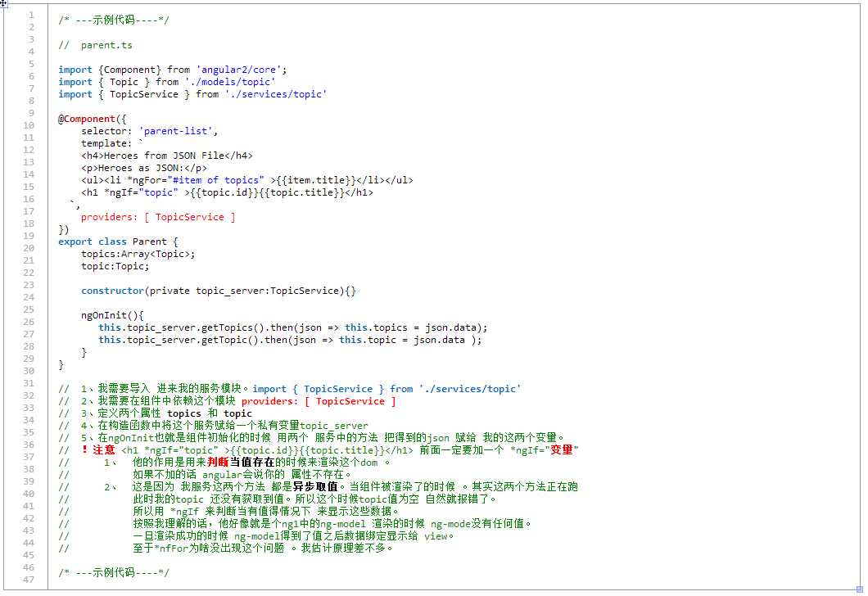Click the resize handle at bottom-right corner
868x596 pixels.
click(x=861, y=590)
